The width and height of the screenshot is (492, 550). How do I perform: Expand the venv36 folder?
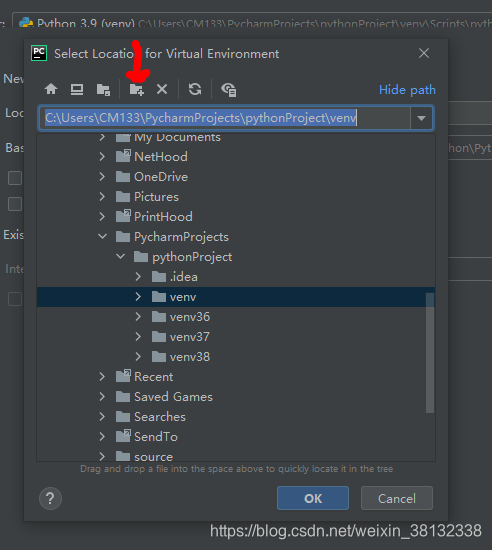coord(138,317)
